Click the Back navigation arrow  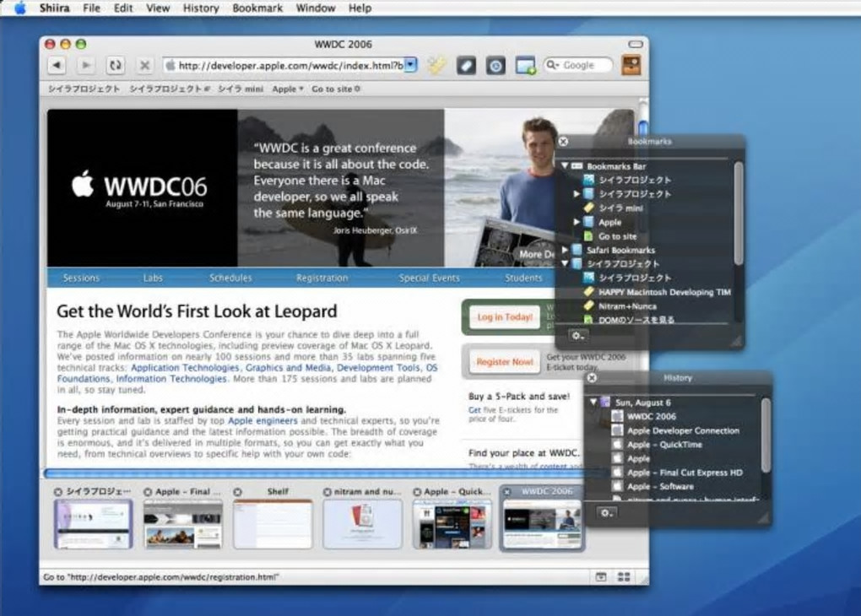pos(56,65)
